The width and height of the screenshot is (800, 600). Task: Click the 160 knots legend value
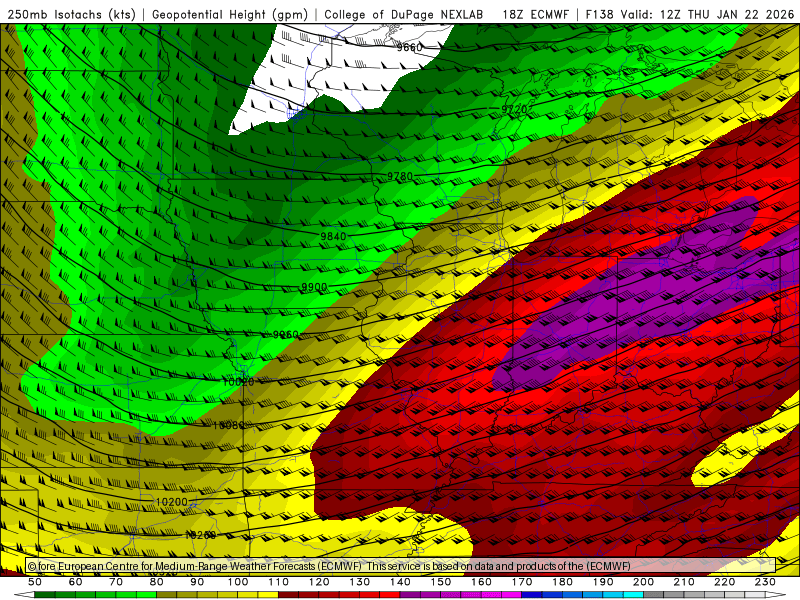tap(481, 582)
